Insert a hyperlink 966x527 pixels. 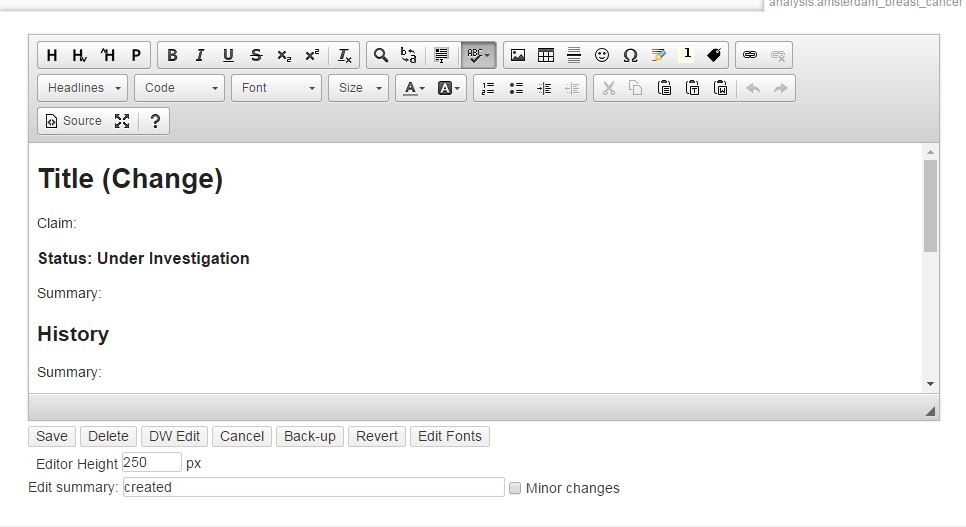point(750,55)
